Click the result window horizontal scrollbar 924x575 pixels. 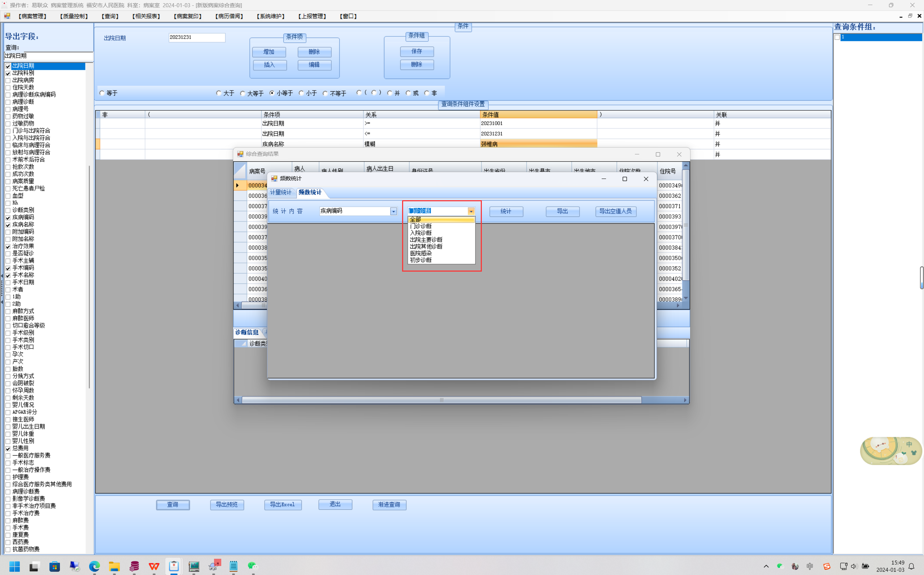pyautogui.click(x=441, y=400)
